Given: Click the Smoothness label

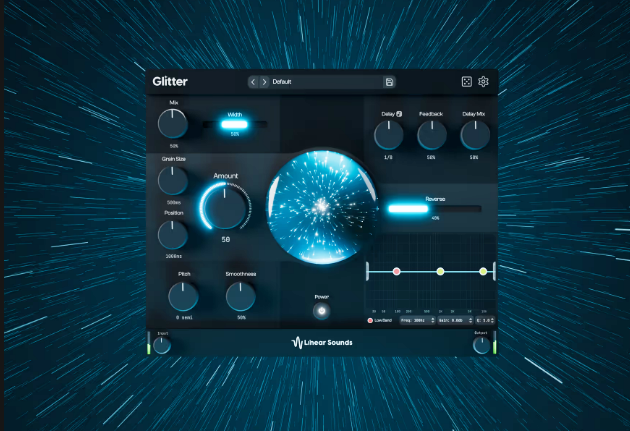Looking at the screenshot, I should [241, 274].
